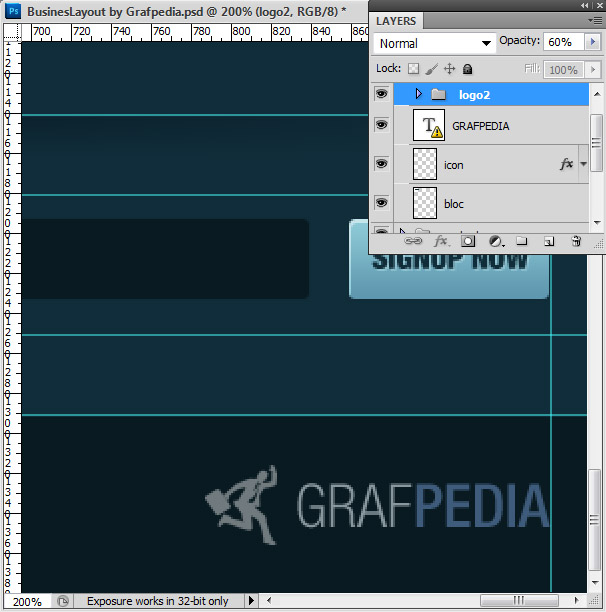606x612 pixels.
Task: Click the link layers icon
Action: (x=413, y=241)
